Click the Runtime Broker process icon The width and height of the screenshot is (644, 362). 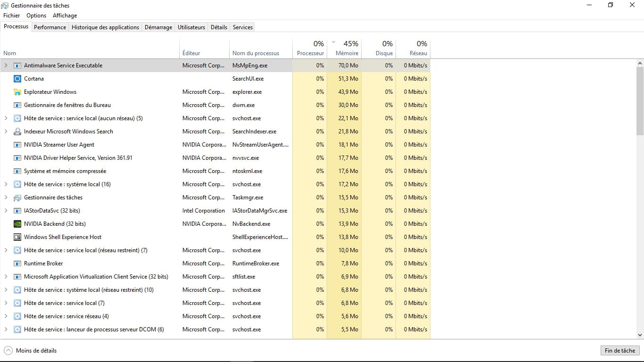(17, 263)
